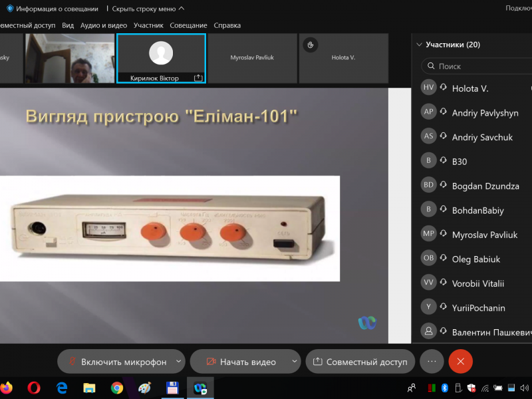Open the Справка menu
This screenshot has width=532, height=399.
click(x=227, y=25)
